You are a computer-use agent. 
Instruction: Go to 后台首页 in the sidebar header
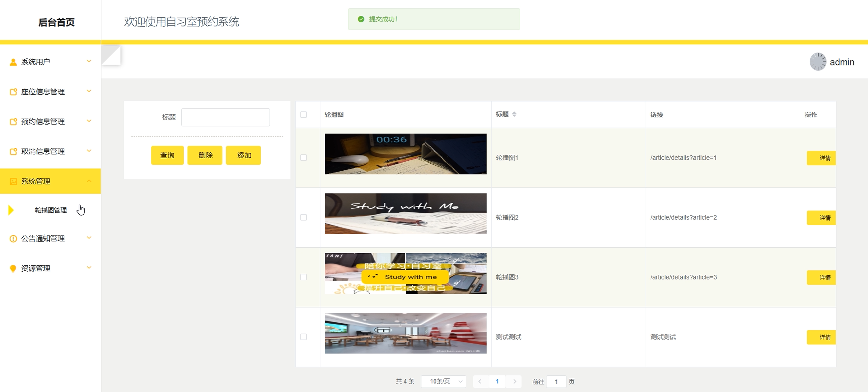point(56,22)
